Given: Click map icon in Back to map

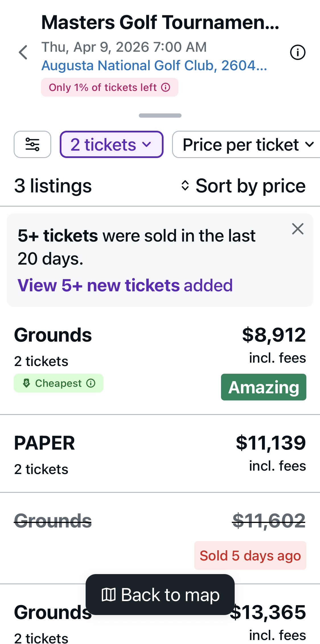Looking at the screenshot, I should click(x=108, y=595).
